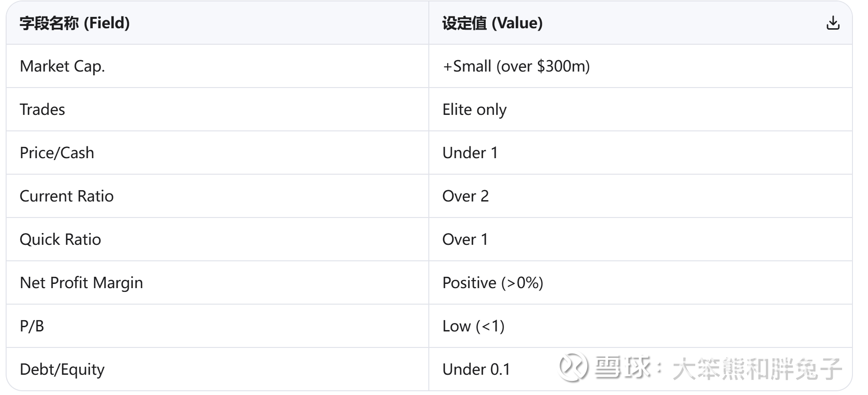Select the Elite only value cell

pos(474,110)
